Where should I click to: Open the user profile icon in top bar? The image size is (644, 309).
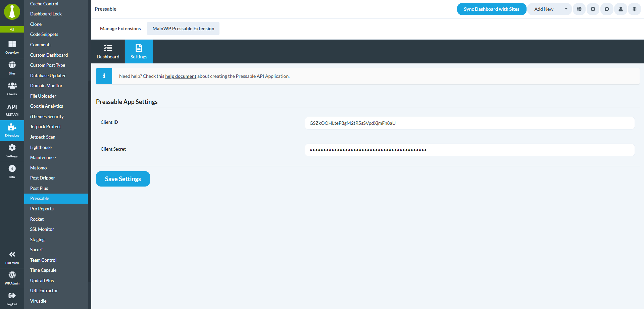[x=621, y=9]
